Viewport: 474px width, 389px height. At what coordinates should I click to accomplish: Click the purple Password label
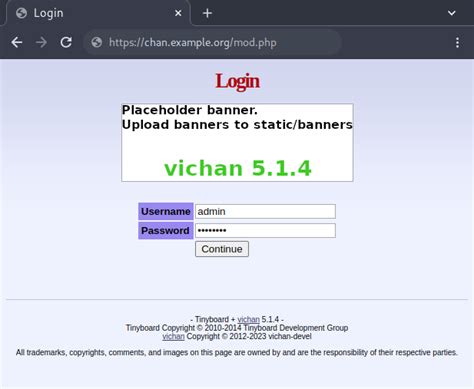166,231
